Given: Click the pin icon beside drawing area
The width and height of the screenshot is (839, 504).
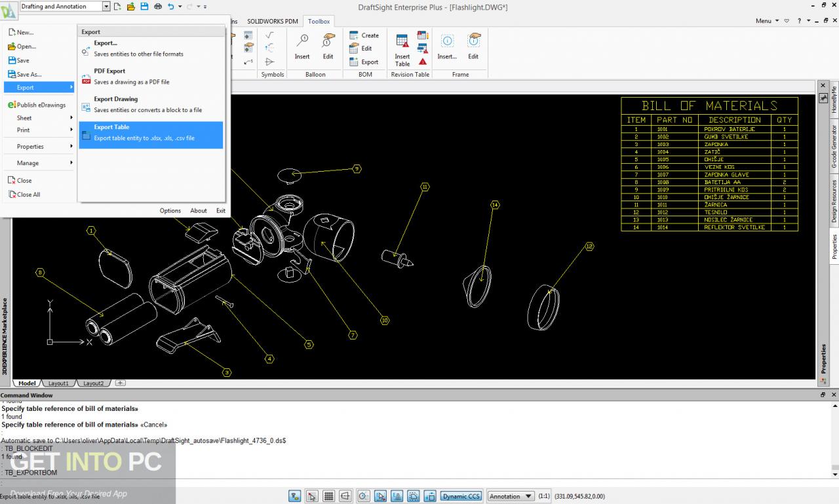Looking at the screenshot, I should pyautogui.click(x=823, y=98).
